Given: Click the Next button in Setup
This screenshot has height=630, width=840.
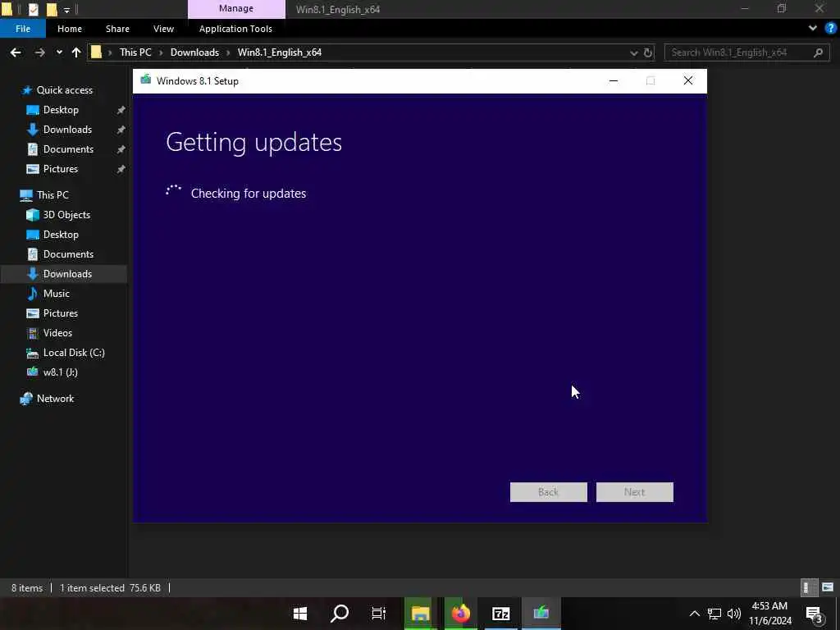Looking at the screenshot, I should coord(634,492).
